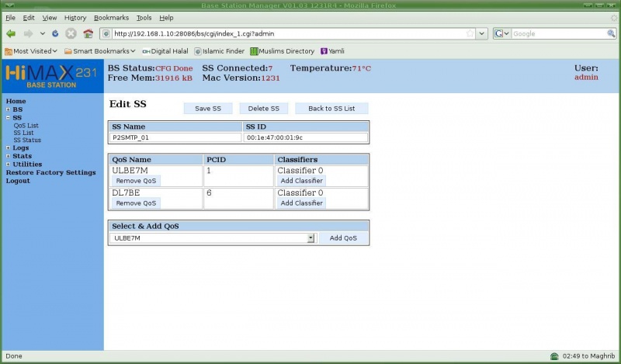Open the URL history dropdown arrow
621x364 pixels.
[482, 33]
